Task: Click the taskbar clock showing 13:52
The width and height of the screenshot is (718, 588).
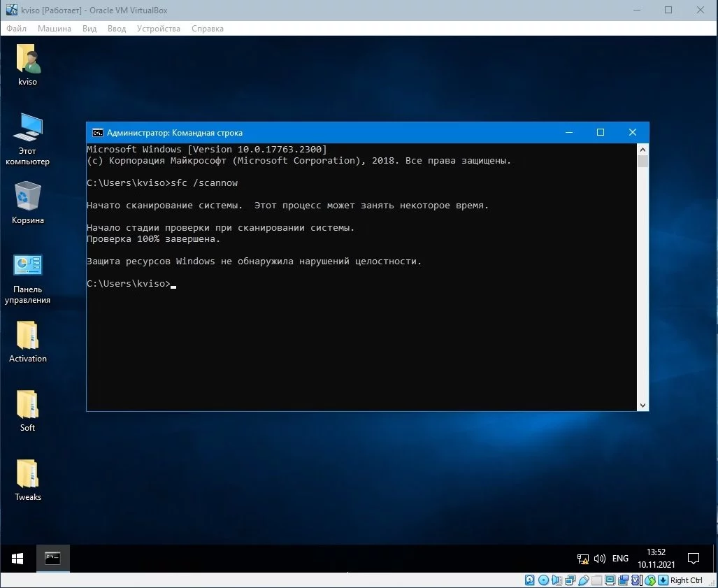Action: tap(656, 558)
